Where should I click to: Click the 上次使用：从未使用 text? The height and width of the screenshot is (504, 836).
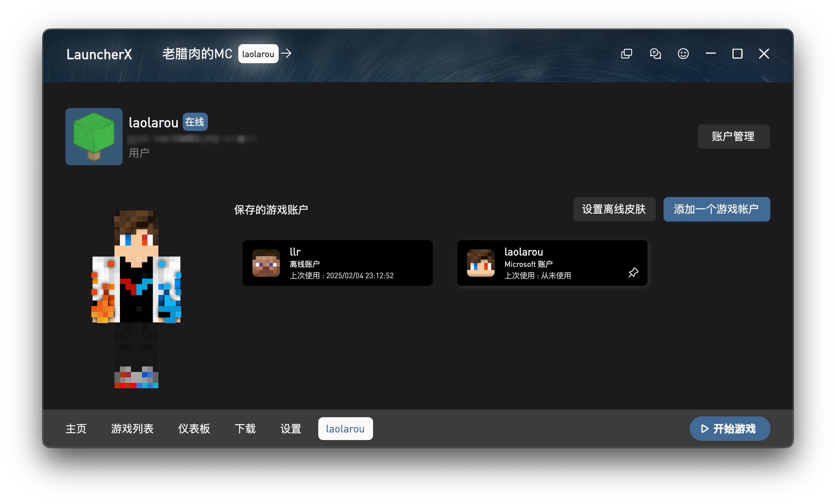[x=538, y=276]
